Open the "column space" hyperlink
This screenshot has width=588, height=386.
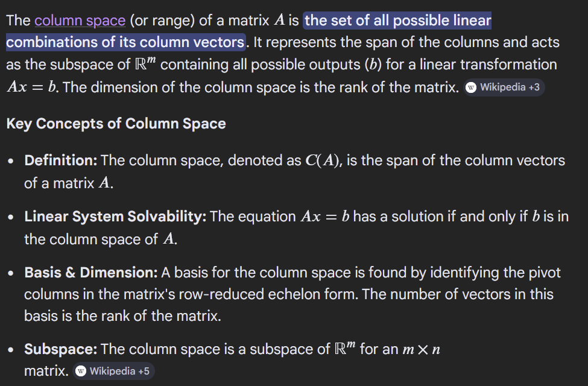pos(80,21)
